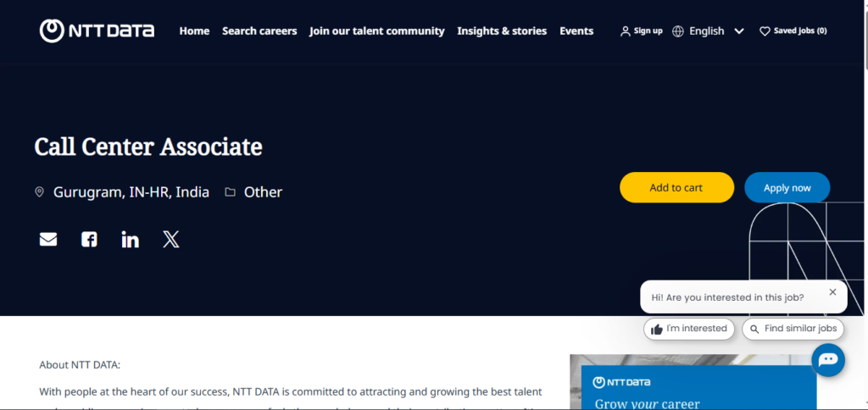Click the Find similar jobs button
This screenshot has width=868, height=410.
point(793,329)
